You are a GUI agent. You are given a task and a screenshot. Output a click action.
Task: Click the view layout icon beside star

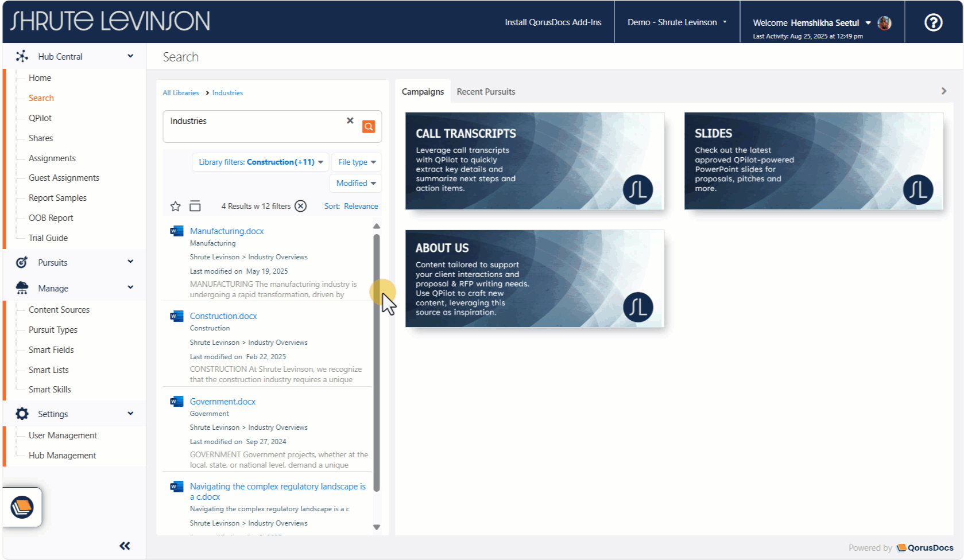[195, 206]
